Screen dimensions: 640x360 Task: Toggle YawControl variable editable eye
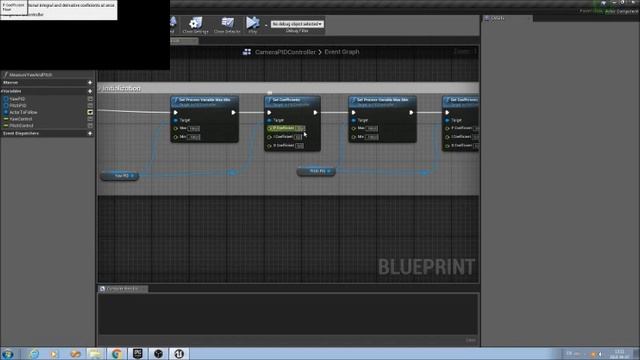click(90, 119)
